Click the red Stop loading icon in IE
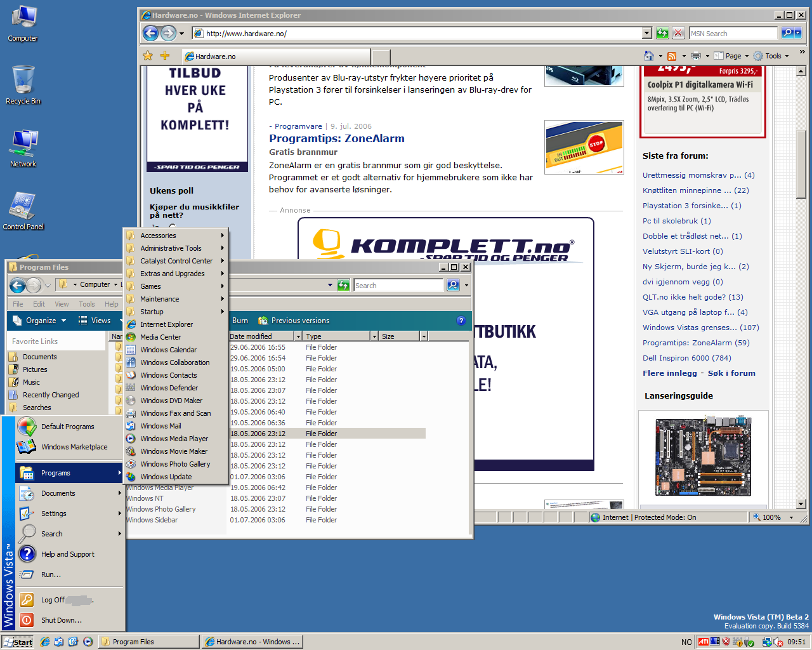The height and width of the screenshot is (650, 812). [678, 33]
